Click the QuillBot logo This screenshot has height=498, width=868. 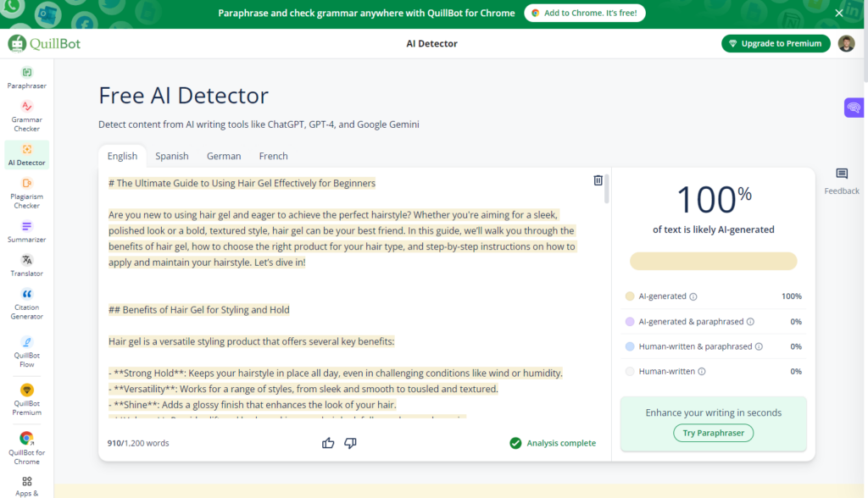44,43
